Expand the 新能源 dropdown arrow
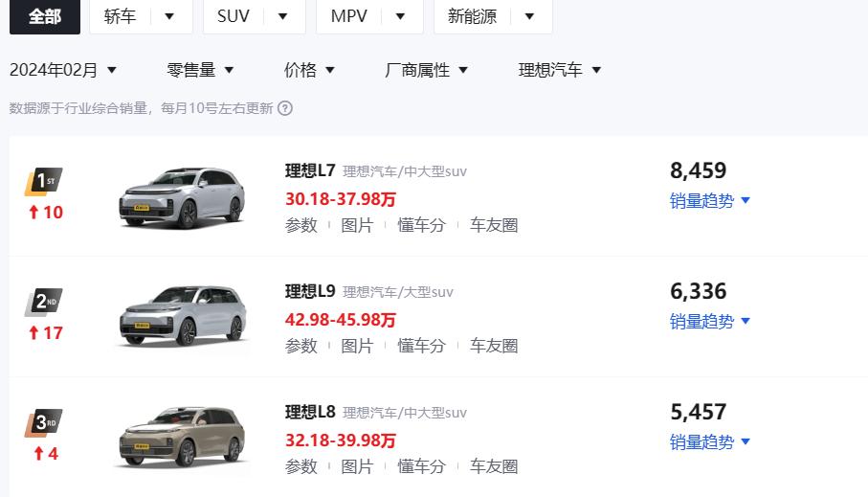 (x=529, y=16)
